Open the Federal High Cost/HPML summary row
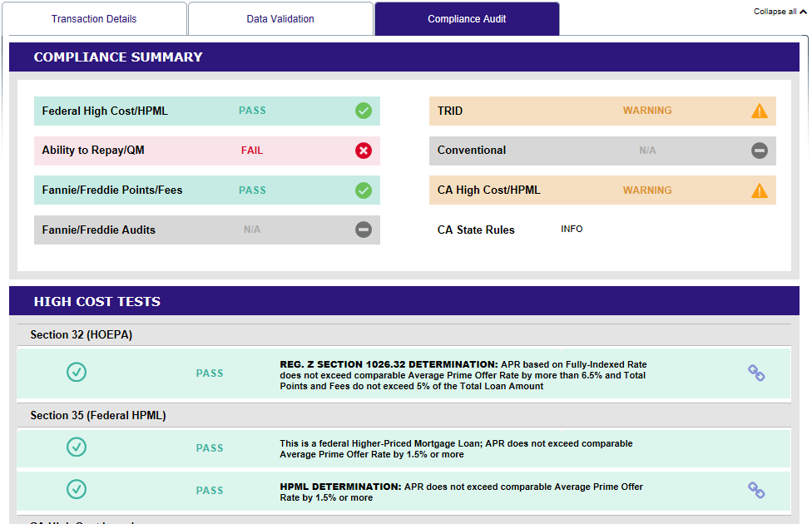 click(207, 111)
